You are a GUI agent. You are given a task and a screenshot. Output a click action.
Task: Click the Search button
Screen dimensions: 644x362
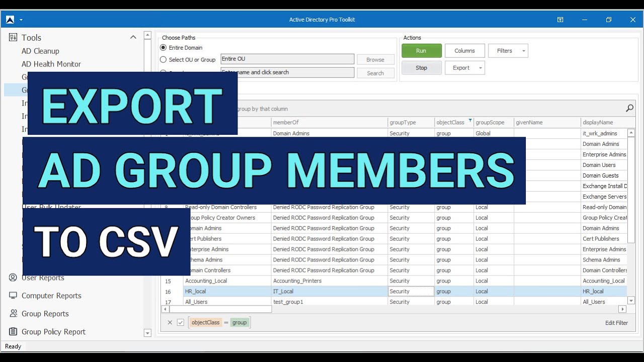[x=375, y=73]
